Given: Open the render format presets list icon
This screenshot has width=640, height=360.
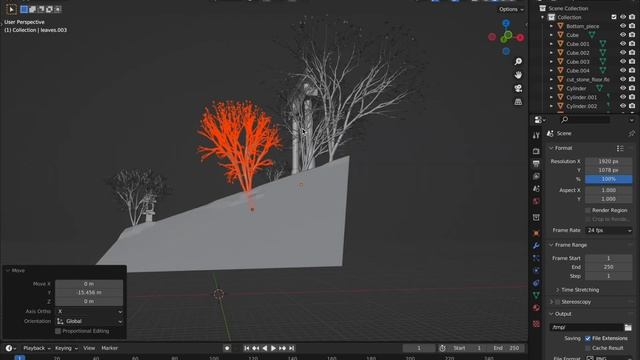Looking at the screenshot, I should coord(620,148).
